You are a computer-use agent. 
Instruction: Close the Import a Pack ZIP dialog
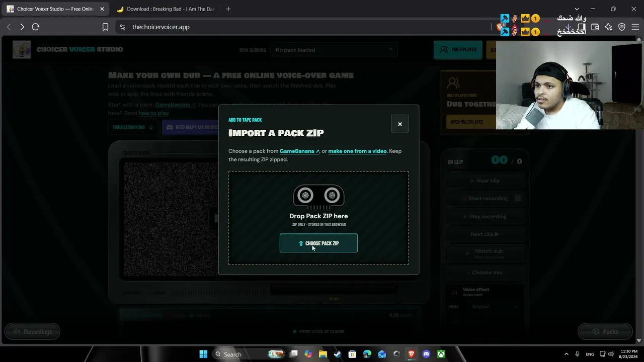point(400,124)
